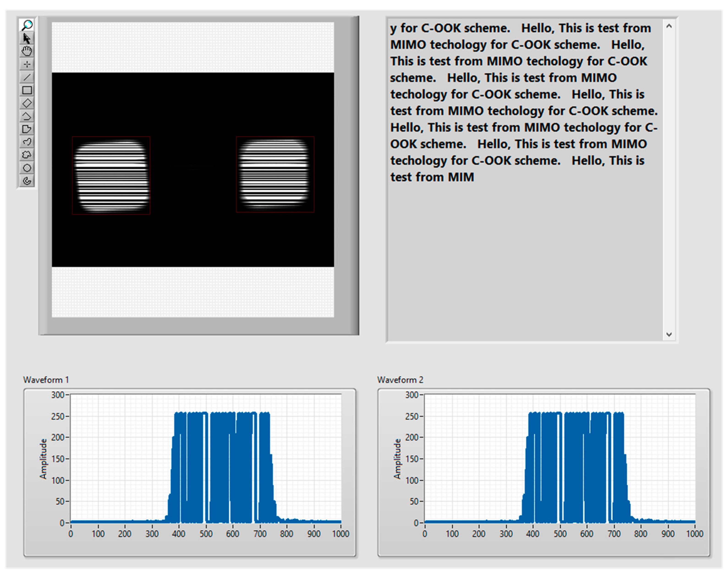Viewport: 728px width, 575px height.
Task: Pick the Rectangle ROI tool
Action: pyautogui.click(x=27, y=90)
